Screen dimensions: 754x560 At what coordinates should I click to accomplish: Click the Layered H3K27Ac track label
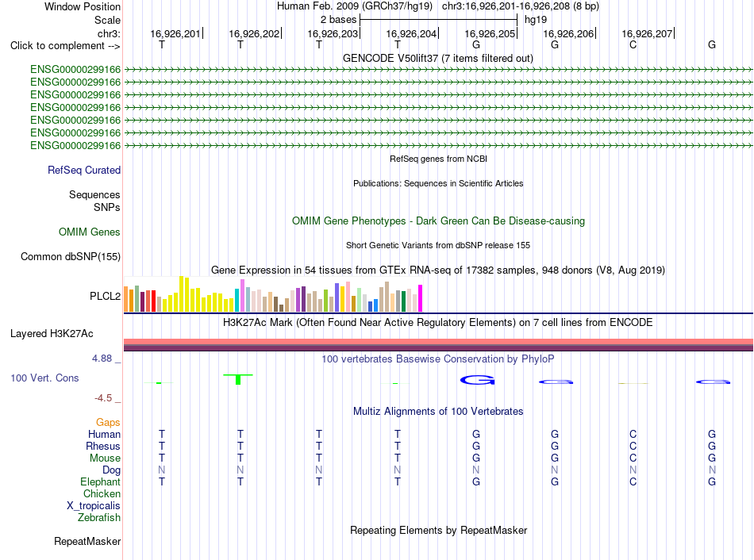coord(52,334)
